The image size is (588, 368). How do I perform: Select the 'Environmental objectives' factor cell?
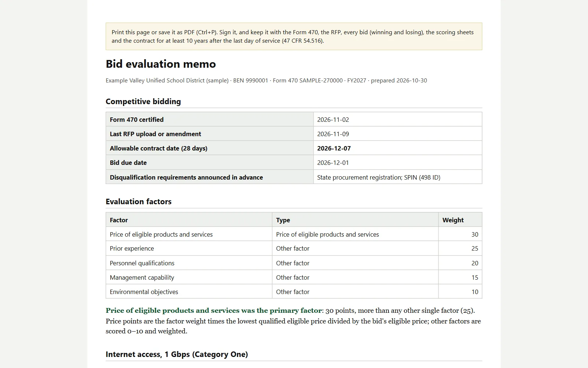pyautogui.click(x=189, y=291)
